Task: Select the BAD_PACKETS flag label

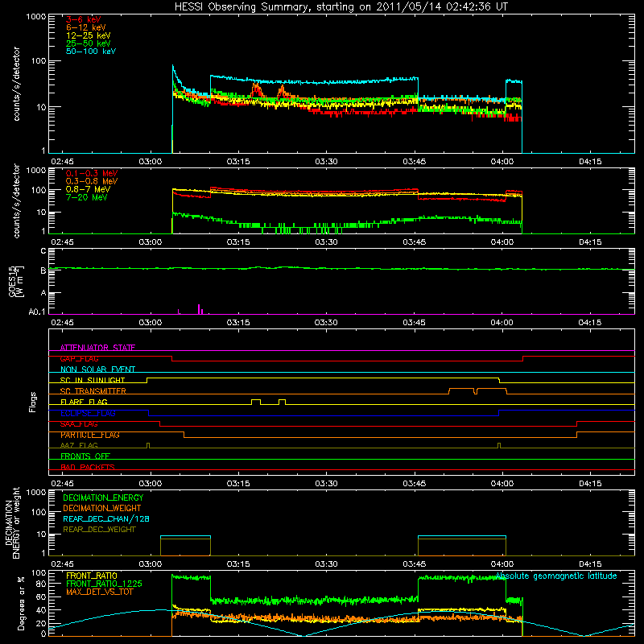Action: tap(88, 467)
